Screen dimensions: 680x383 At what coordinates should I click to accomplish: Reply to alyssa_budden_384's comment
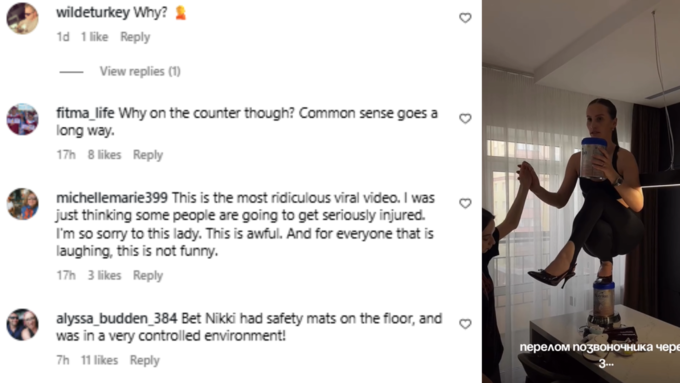(x=144, y=360)
